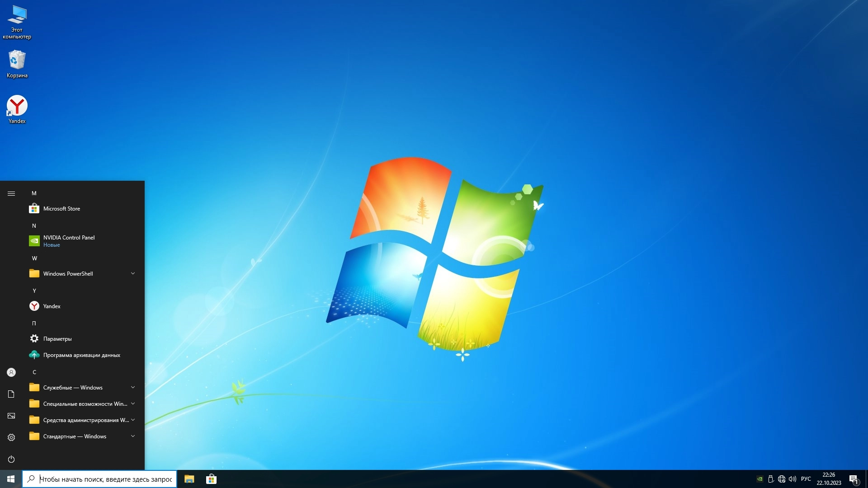
Task: Open Settings gear in Start sidebar
Action: [11, 437]
